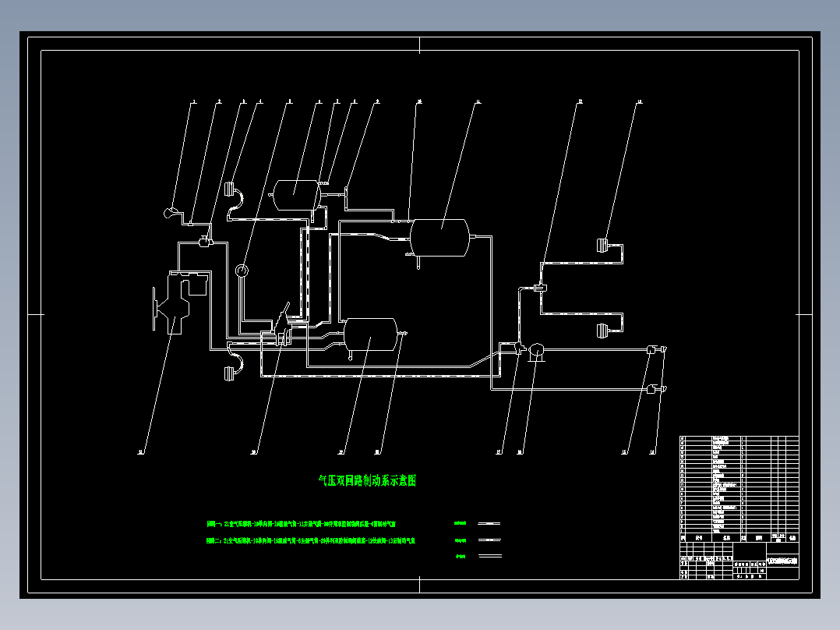Click the parts list header row
Viewport: 840px width, 630px height.
tap(739, 538)
